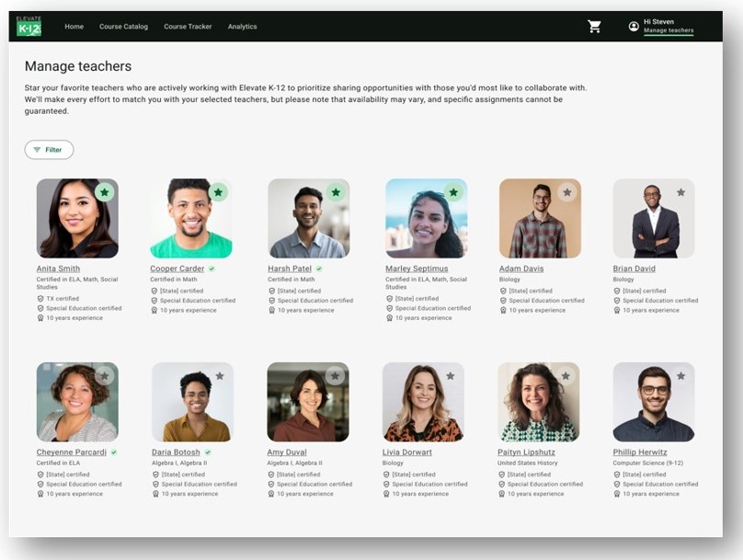Click verified badge next to Cheyenne Parcardi
This screenshot has width=743, height=560.
[x=114, y=452]
